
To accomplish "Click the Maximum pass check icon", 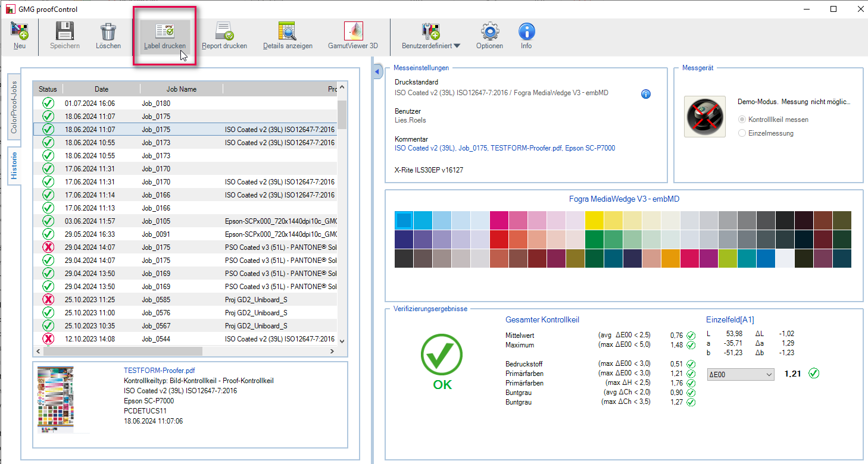I will click(691, 345).
